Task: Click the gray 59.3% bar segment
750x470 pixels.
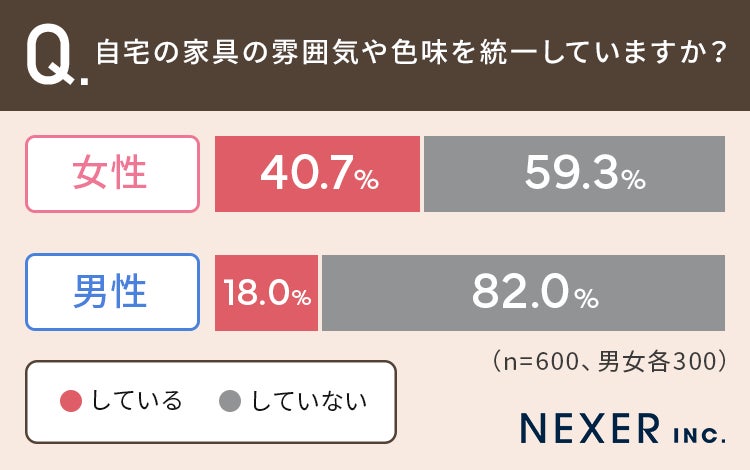Action: tap(574, 174)
